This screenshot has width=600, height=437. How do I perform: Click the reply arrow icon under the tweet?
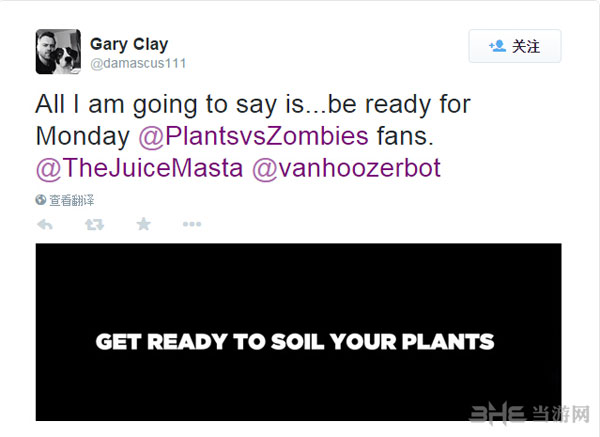tap(45, 224)
